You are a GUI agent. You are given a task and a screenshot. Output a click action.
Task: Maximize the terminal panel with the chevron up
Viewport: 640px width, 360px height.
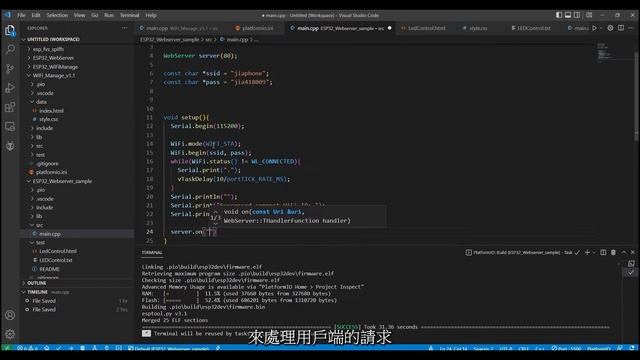pyautogui.click(x=624, y=252)
